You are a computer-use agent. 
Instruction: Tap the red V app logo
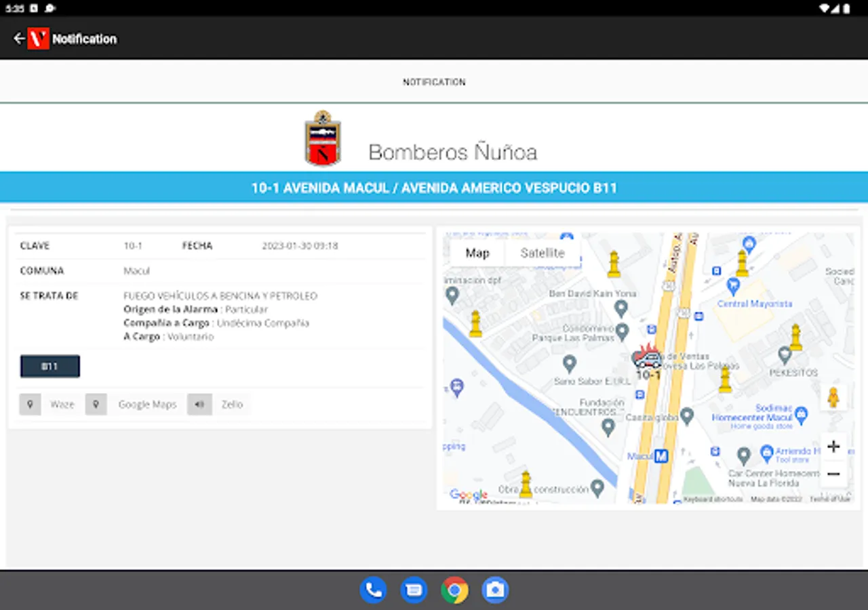point(38,39)
